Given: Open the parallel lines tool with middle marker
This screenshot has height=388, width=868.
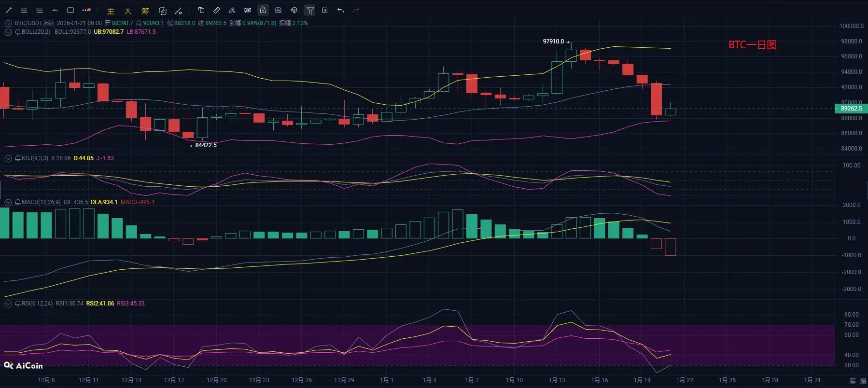Looking at the screenshot, I should pyautogui.click(x=24, y=10).
